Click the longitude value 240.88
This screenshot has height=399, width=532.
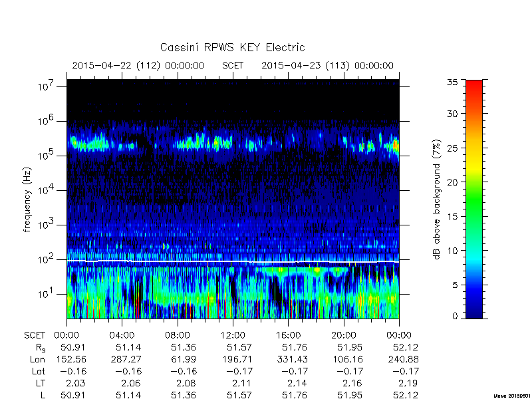coord(404,359)
